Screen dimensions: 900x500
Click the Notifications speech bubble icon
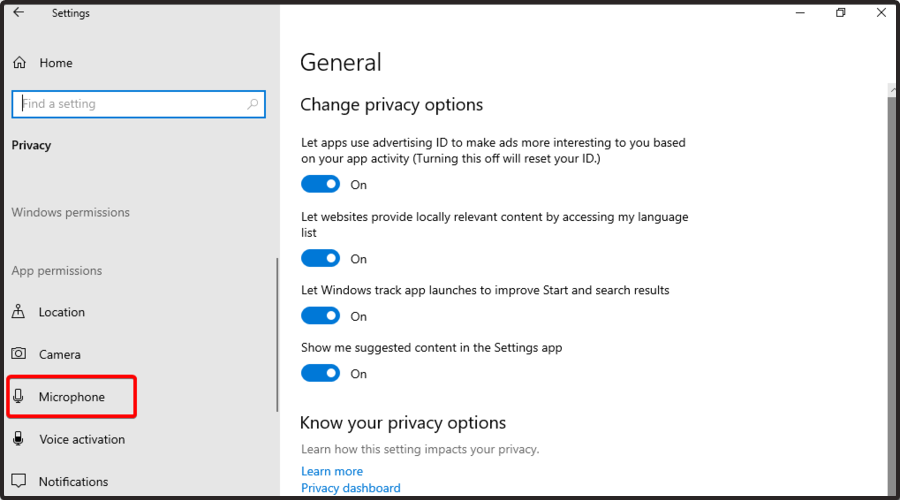pyautogui.click(x=18, y=480)
